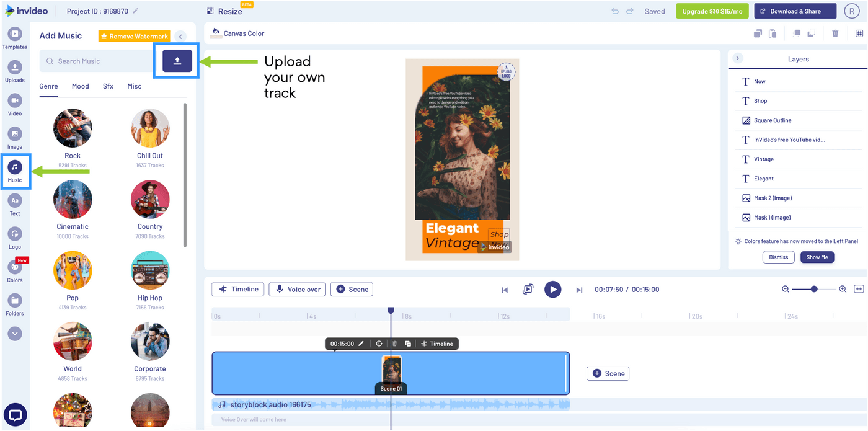Select the Rock genre thumbnail
This screenshot has height=431, width=868.
point(73,128)
